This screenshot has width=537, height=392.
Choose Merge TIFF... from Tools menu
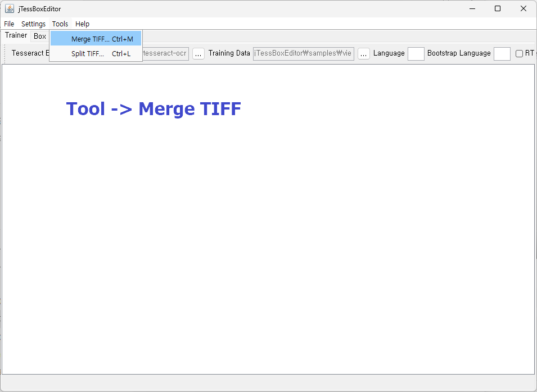(96, 39)
